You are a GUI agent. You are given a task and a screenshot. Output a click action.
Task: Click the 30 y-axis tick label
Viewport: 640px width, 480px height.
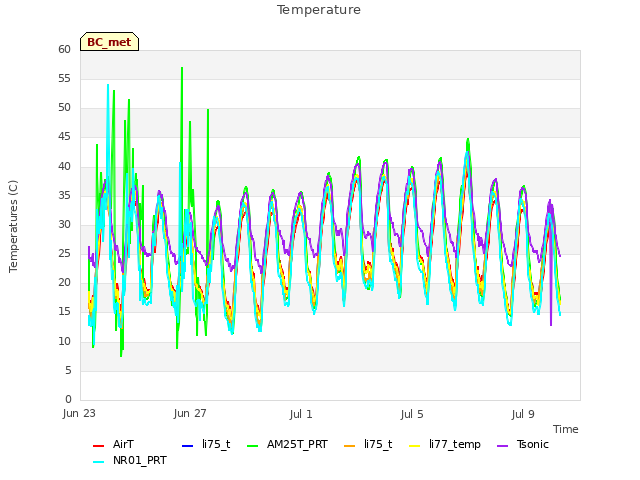pyautogui.click(x=64, y=224)
